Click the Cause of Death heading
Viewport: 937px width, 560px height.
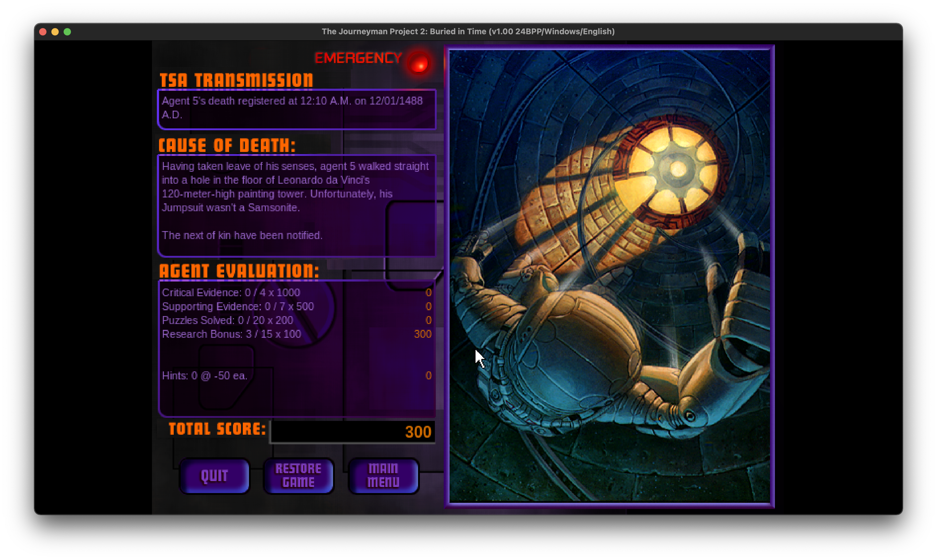click(227, 145)
